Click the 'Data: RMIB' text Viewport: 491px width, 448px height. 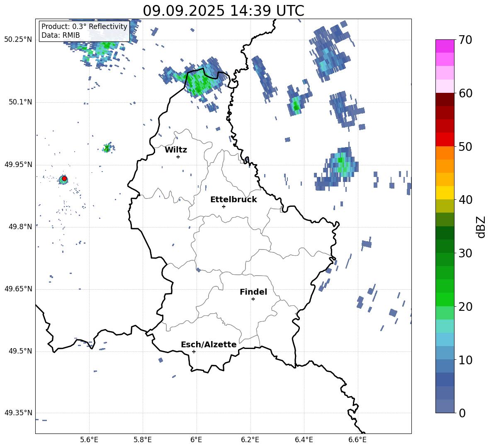(61, 35)
